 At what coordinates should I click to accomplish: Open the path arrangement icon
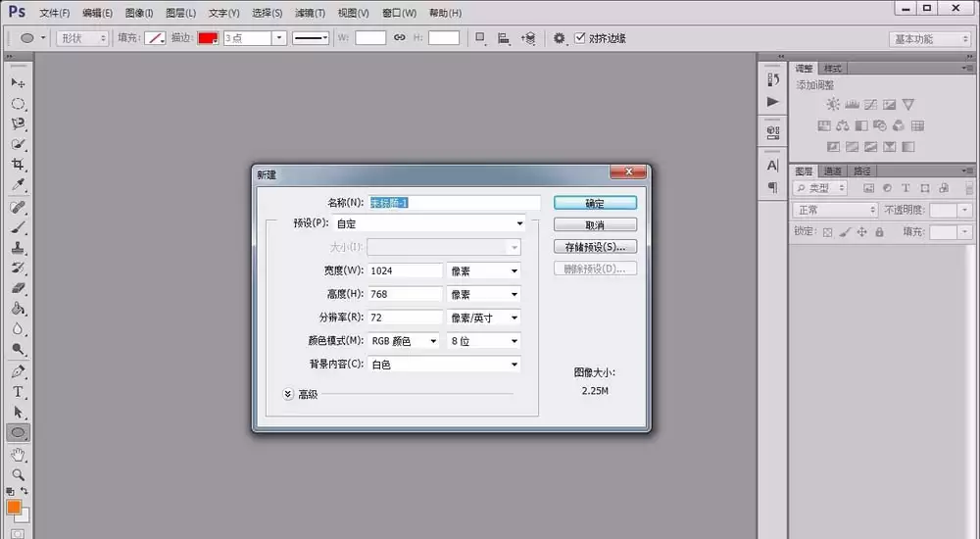528,38
